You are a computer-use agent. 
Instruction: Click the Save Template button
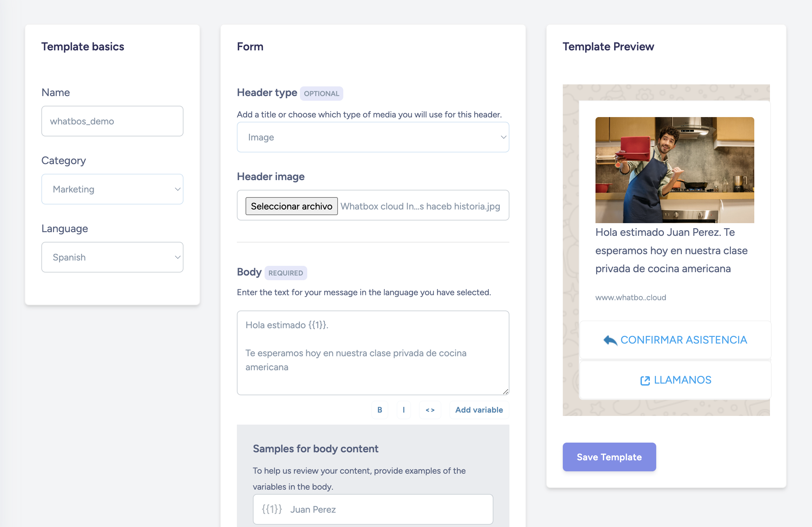[609, 456]
